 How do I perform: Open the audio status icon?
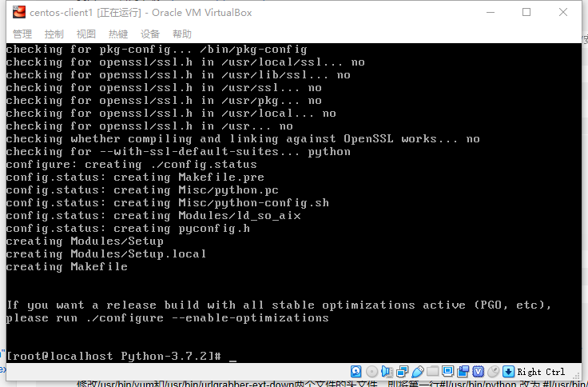coord(387,372)
